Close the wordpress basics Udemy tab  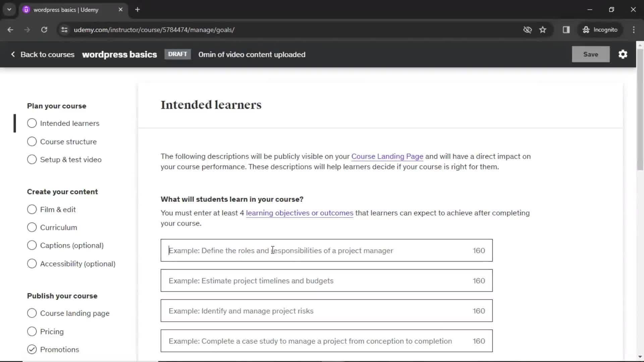coord(120,10)
